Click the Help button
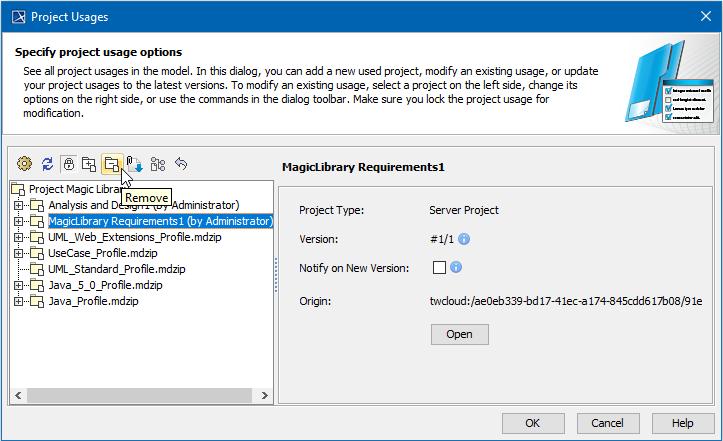Viewport: 723px width, 441px height. click(682, 423)
